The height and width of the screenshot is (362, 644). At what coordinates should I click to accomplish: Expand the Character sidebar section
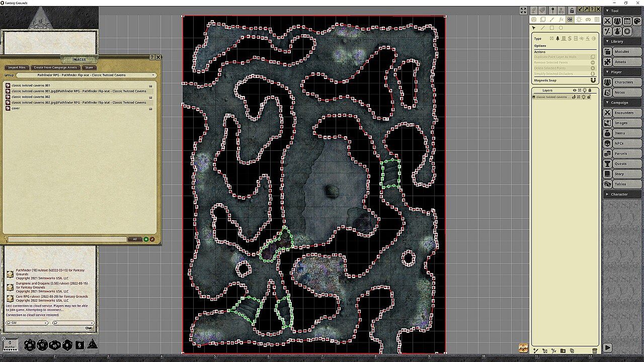[x=622, y=194]
